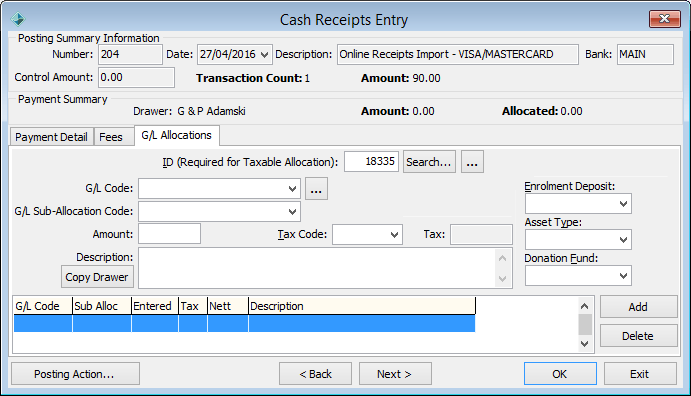The height and width of the screenshot is (396, 691).
Task: Click the Tax column header in grid
Action: (193, 306)
